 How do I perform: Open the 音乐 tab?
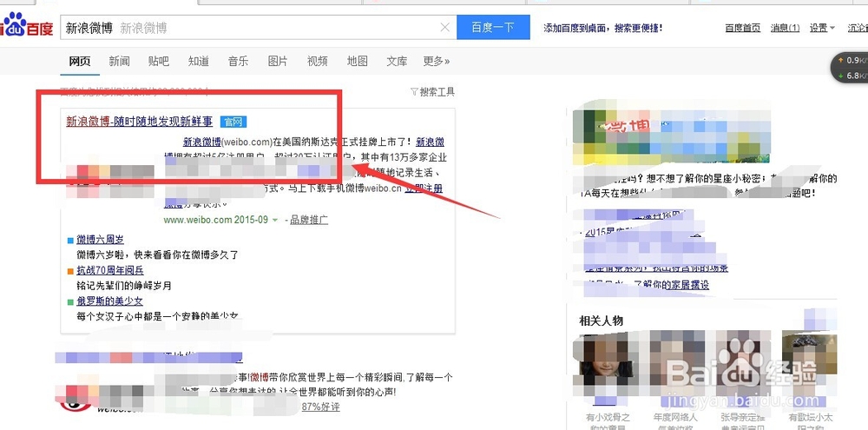tap(238, 61)
